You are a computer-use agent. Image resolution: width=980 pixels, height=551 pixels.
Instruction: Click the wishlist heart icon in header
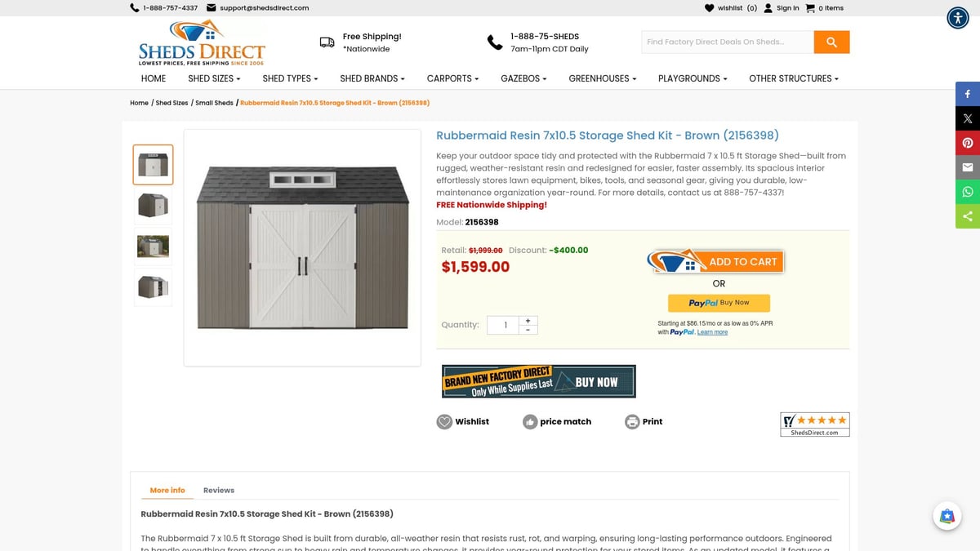pyautogui.click(x=709, y=8)
